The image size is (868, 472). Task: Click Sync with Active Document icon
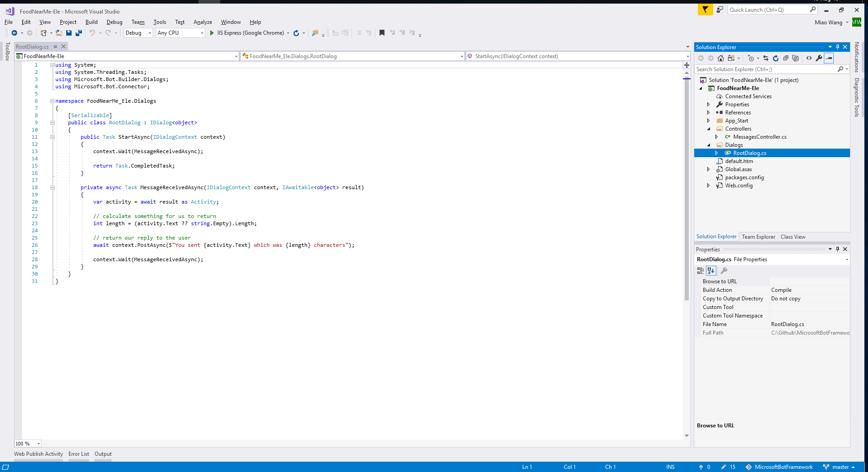point(766,58)
